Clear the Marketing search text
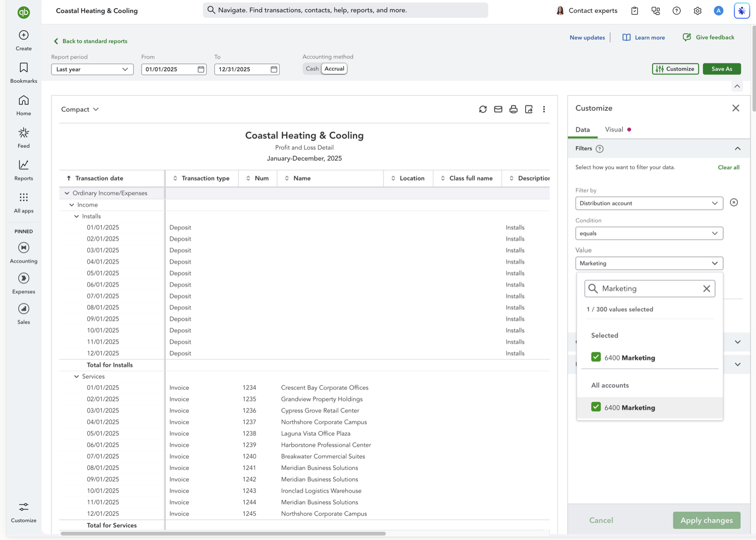The height and width of the screenshot is (540, 756). pyautogui.click(x=707, y=289)
